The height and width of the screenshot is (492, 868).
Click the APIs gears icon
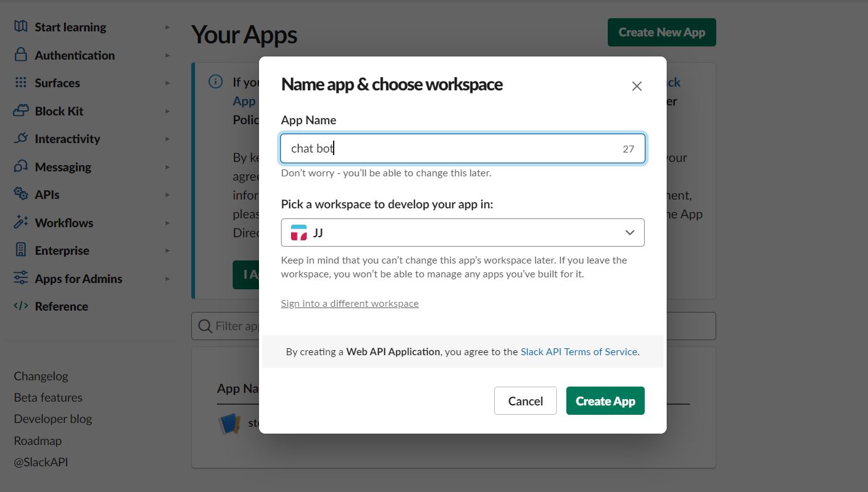(x=21, y=194)
